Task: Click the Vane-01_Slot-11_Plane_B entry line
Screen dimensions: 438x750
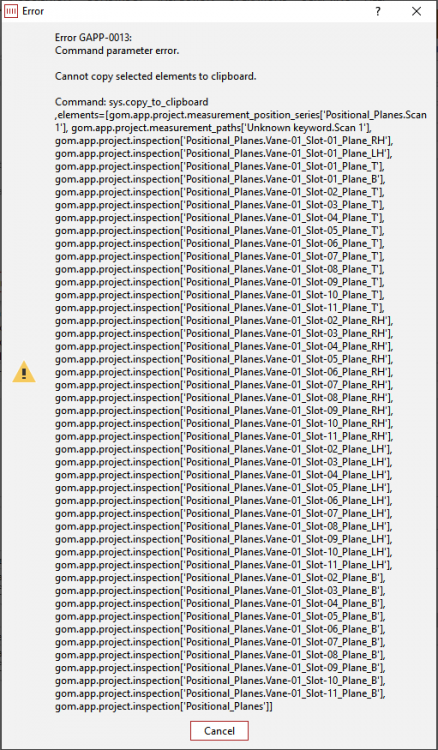Action: pos(220,695)
